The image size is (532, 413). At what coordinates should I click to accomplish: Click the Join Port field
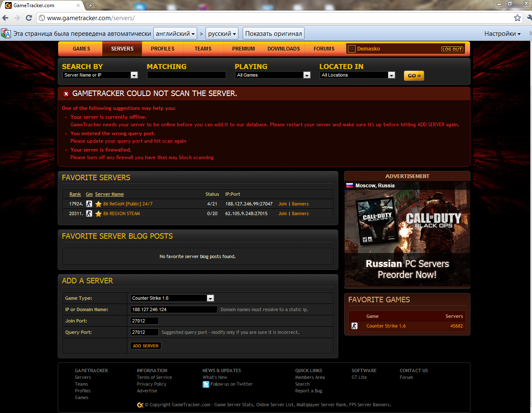click(144, 321)
